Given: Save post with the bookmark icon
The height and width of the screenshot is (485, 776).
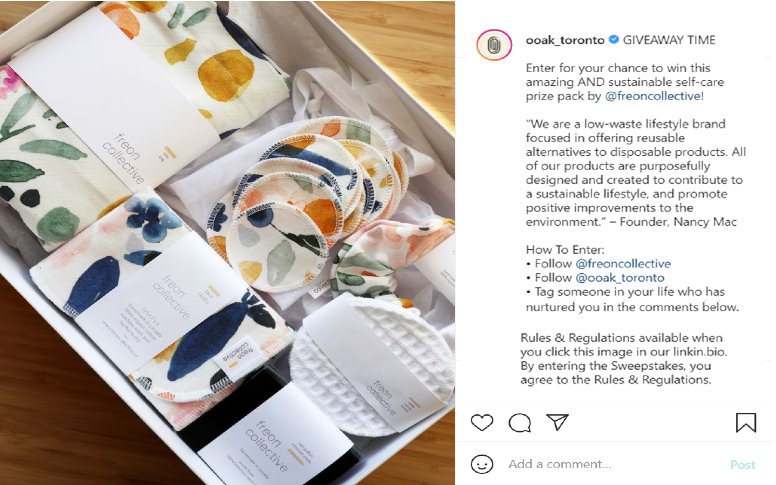Looking at the screenshot, I should tap(746, 423).
